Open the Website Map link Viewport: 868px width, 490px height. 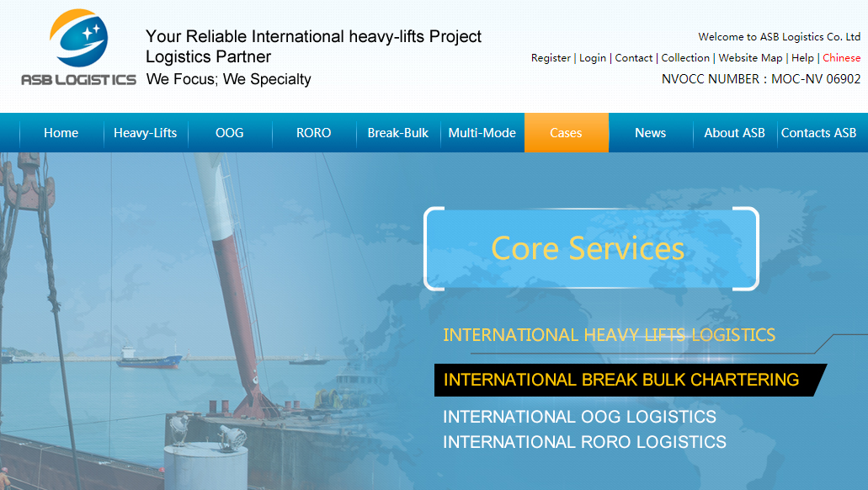pyautogui.click(x=750, y=58)
